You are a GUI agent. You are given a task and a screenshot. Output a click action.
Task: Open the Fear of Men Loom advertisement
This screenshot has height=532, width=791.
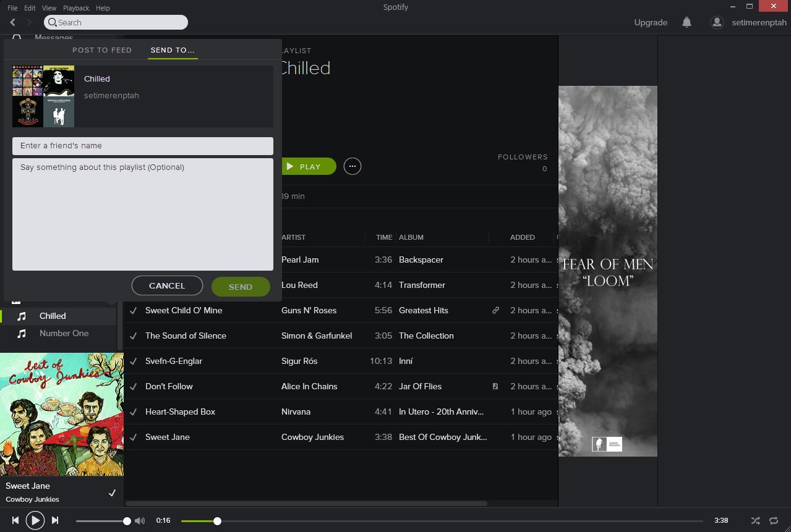pos(608,271)
